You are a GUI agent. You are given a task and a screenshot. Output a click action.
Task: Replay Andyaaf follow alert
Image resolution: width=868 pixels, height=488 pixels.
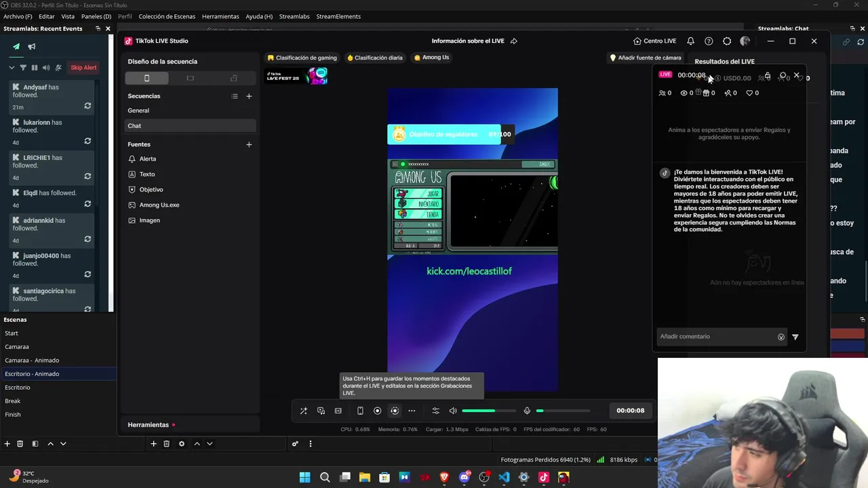point(87,106)
